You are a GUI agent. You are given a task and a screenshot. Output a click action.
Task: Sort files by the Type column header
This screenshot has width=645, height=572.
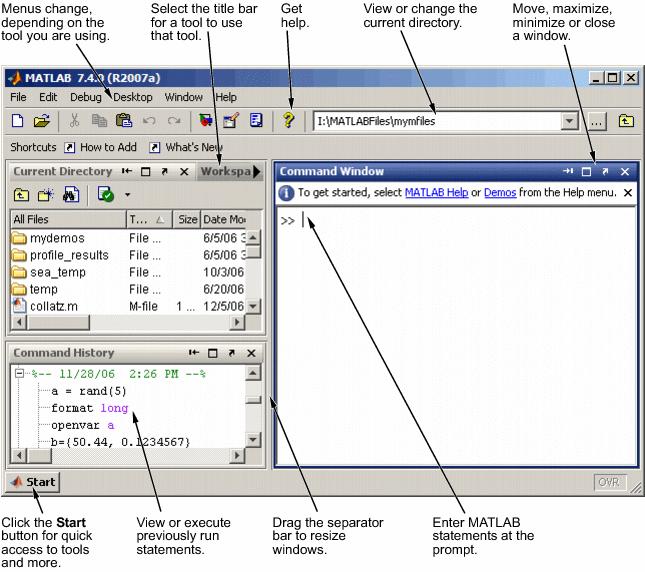150,220
